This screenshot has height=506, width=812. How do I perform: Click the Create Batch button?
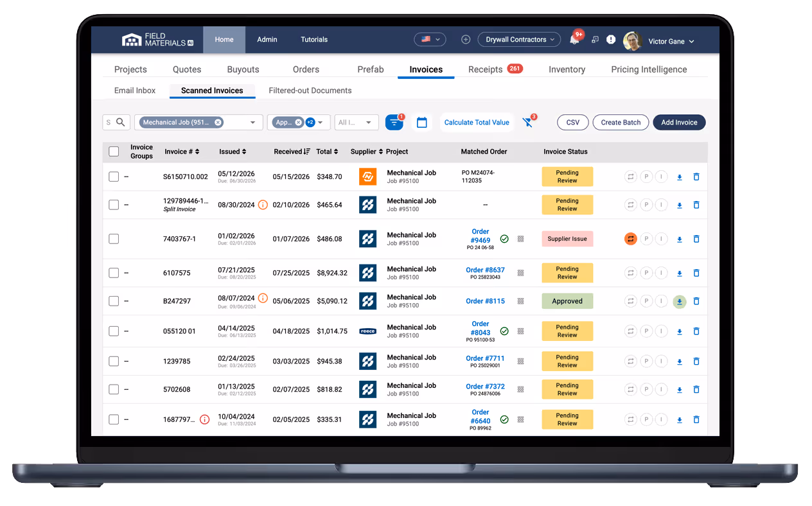point(621,122)
